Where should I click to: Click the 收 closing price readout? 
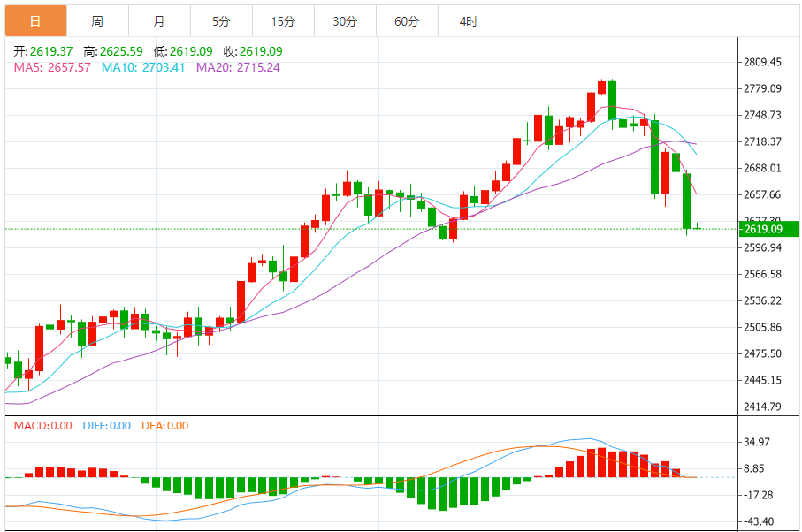click(253, 51)
